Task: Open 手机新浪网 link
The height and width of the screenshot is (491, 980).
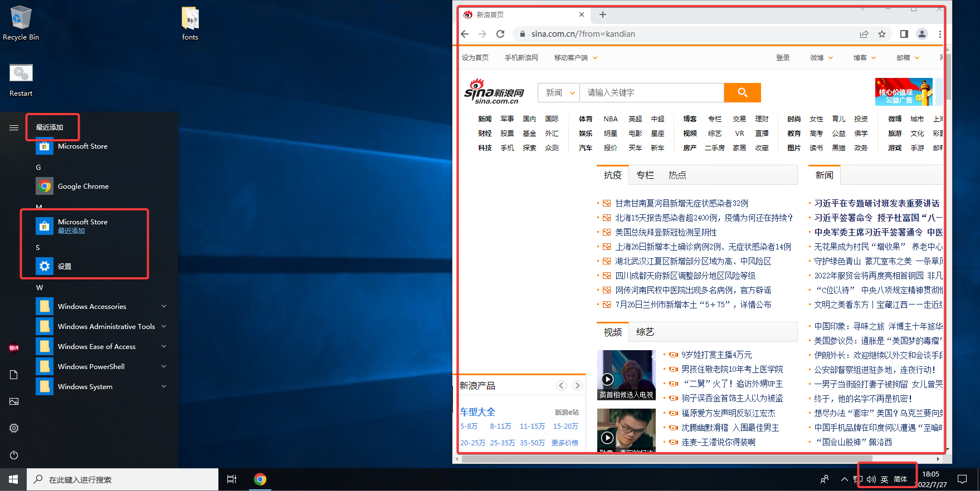Action: [521, 58]
